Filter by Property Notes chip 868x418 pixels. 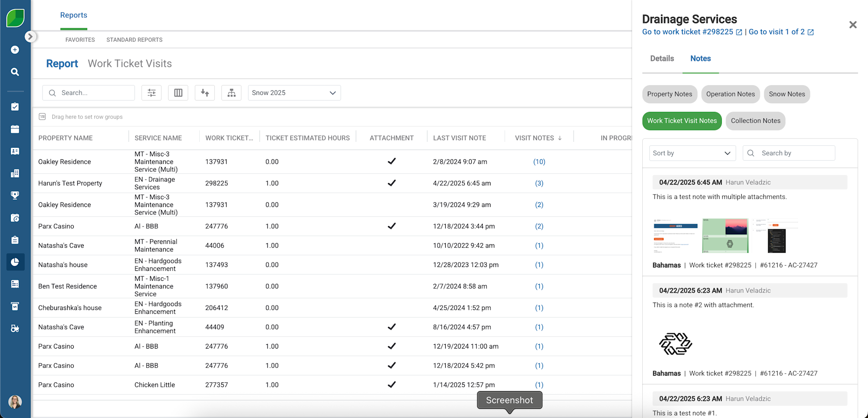click(670, 94)
